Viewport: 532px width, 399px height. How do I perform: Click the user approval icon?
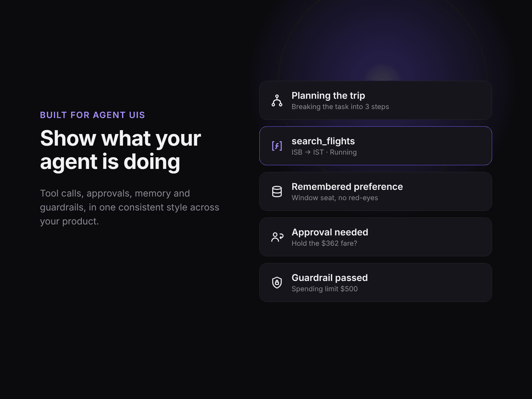point(277,237)
